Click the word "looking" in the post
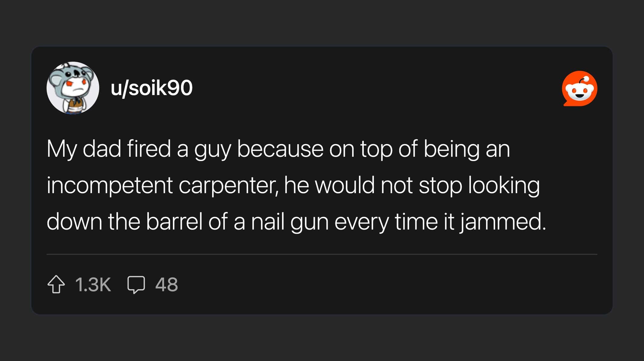 coord(504,185)
